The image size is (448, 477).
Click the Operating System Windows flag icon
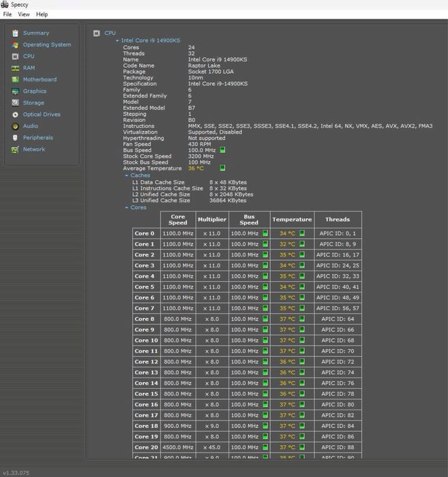coord(15,45)
